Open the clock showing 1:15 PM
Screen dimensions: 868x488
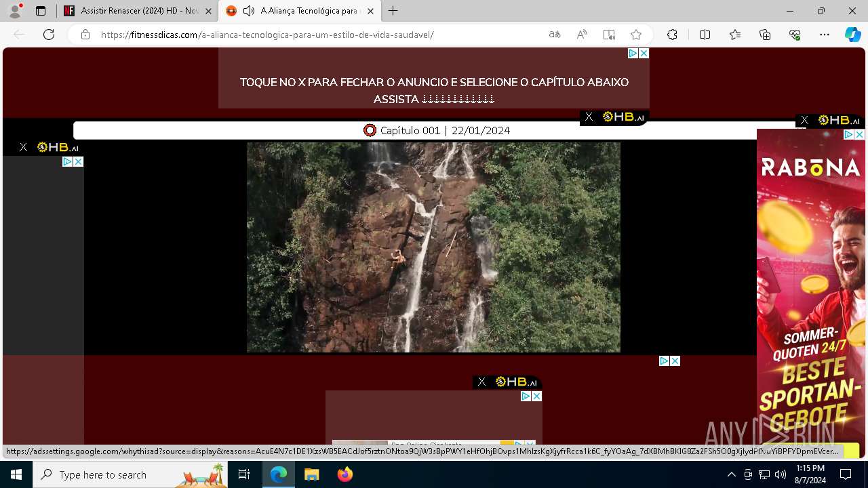pyautogui.click(x=810, y=474)
